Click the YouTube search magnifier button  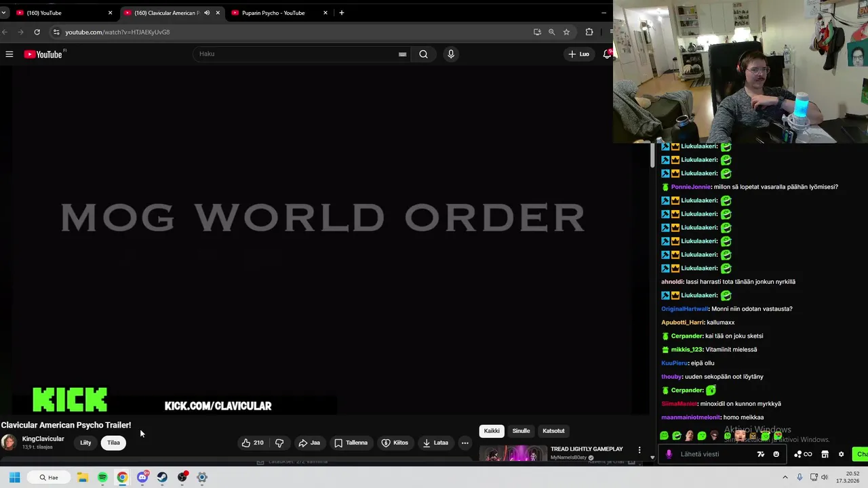click(423, 54)
